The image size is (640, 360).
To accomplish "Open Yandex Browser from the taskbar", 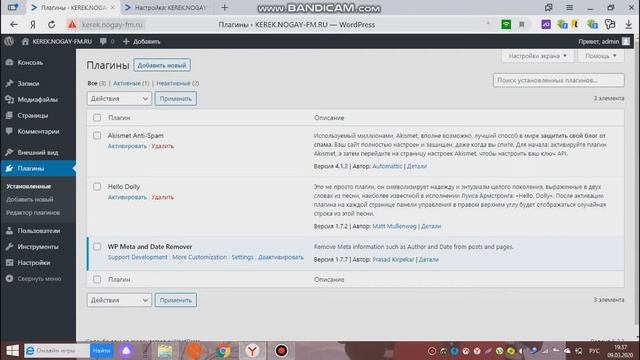I will pos(252,351).
